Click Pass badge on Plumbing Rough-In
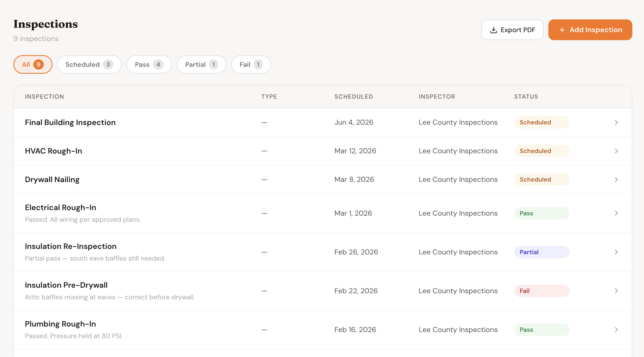 coord(542,330)
